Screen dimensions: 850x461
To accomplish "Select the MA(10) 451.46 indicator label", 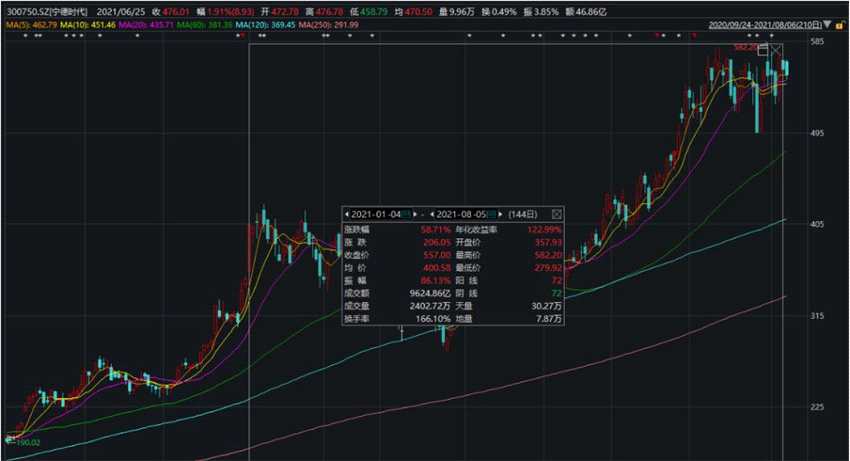I will tap(88, 25).
